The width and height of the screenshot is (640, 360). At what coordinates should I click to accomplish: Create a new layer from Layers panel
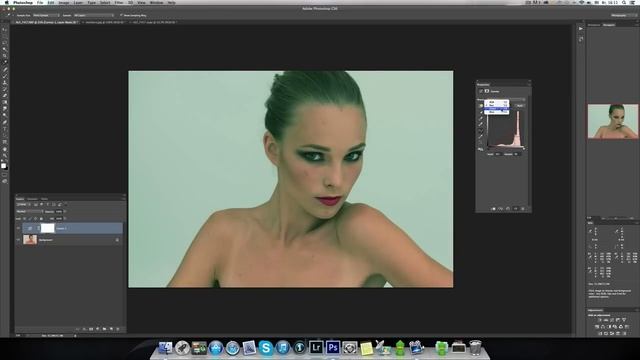pos(111,329)
